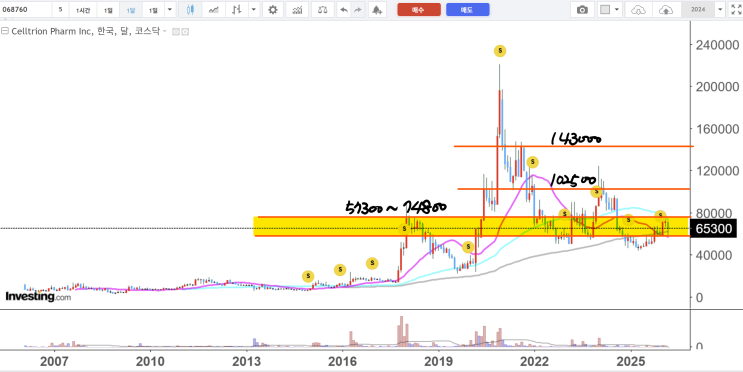Open chart settings gear icon
The image size is (743, 372).
[x=273, y=9]
